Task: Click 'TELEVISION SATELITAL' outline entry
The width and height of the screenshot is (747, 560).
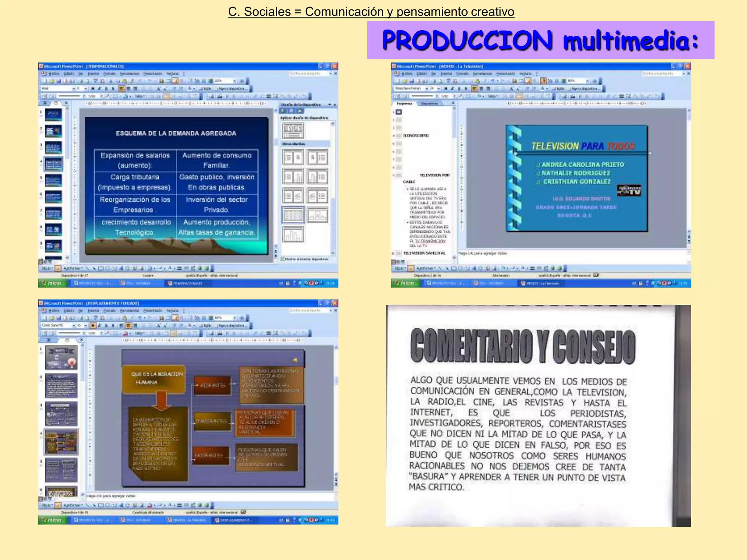Action: point(424,253)
